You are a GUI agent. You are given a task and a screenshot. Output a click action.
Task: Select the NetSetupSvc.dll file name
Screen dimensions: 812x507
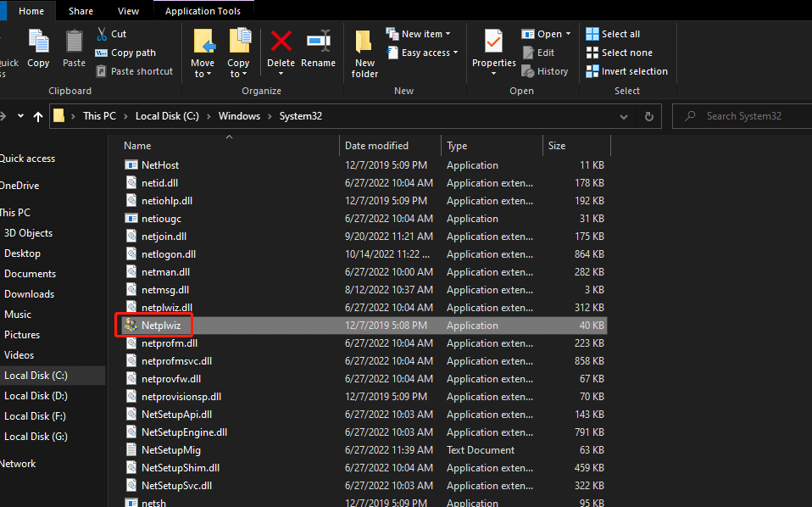(x=176, y=486)
